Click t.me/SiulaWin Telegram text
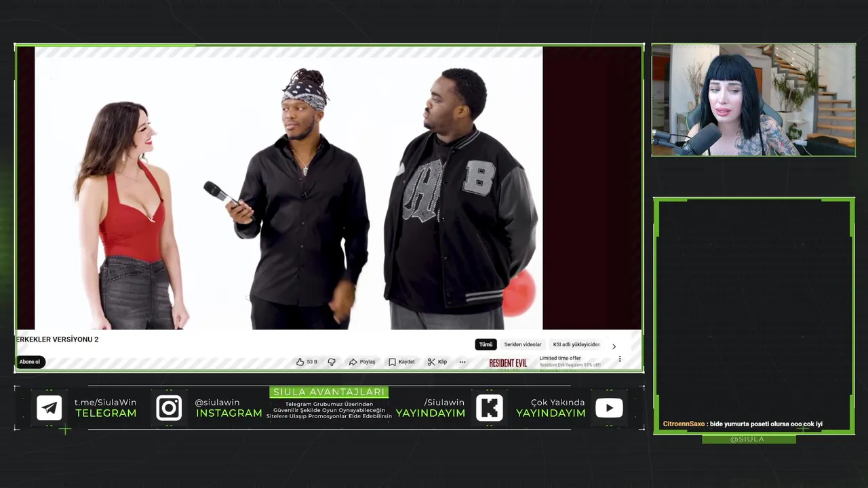The width and height of the screenshot is (868, 488). point(105,403)
